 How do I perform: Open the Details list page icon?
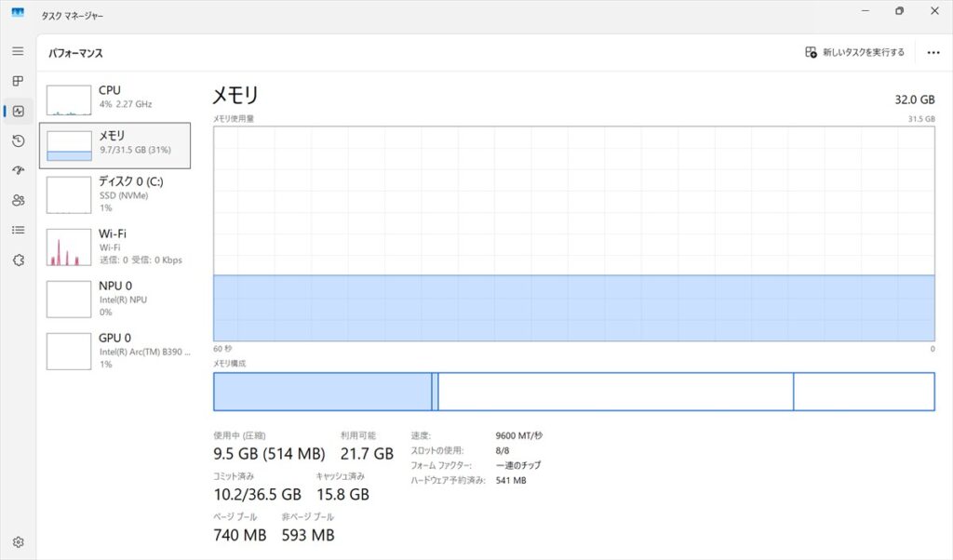19,230
